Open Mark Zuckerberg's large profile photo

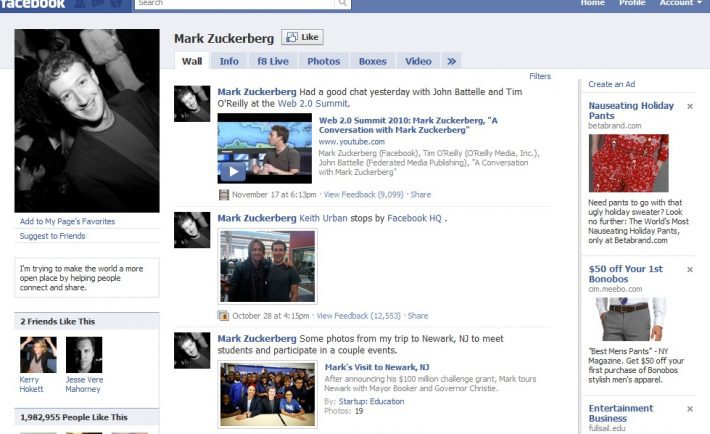coord(87,121)
